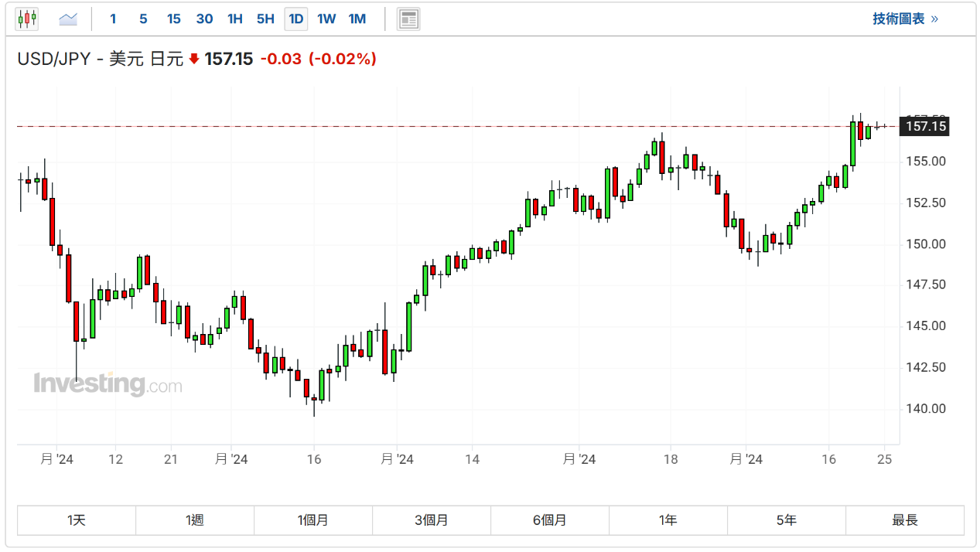Select the 最長 maximum range button
980x552 pixels.
(x=904, y=520)
